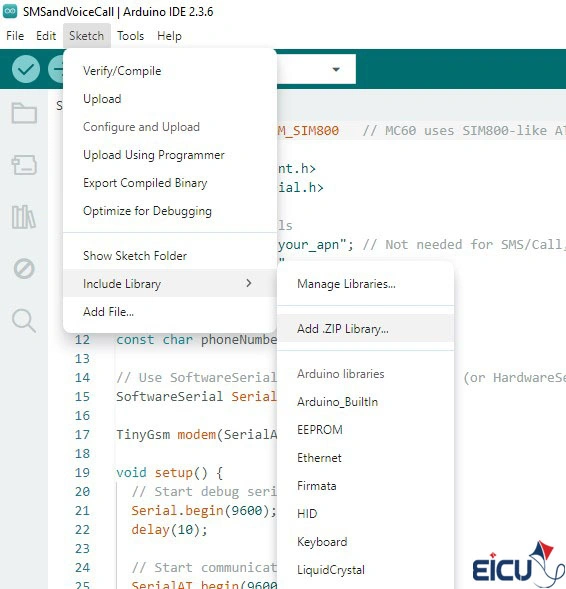The height and width of the screenshot is (589, 566).
Task: Expand the board selector dropdown arrow
Action: 336,69
